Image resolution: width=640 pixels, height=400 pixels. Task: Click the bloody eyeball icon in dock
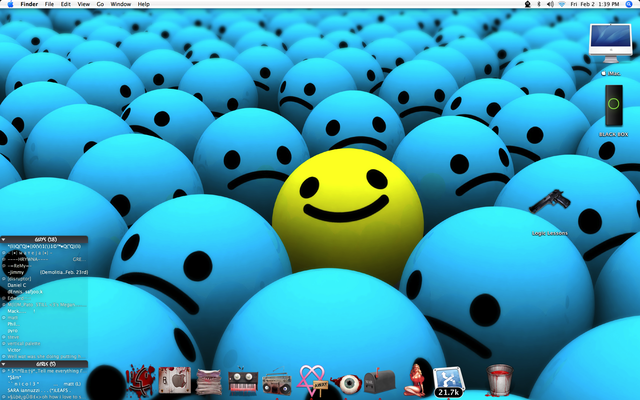click(347, 383)
